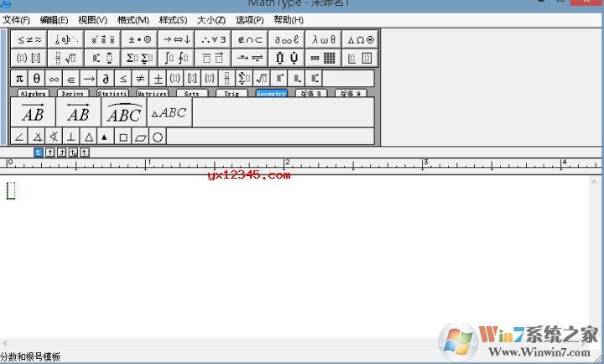Open the labeled arrow templates palette
The height and width of the screenshot is (364, 604).
point(250,58)
